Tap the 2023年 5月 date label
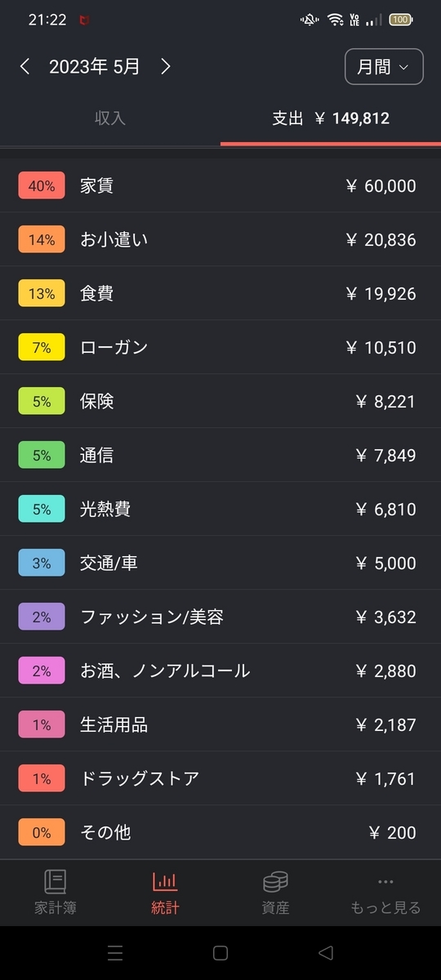441x980 pixels. (95, 67)
